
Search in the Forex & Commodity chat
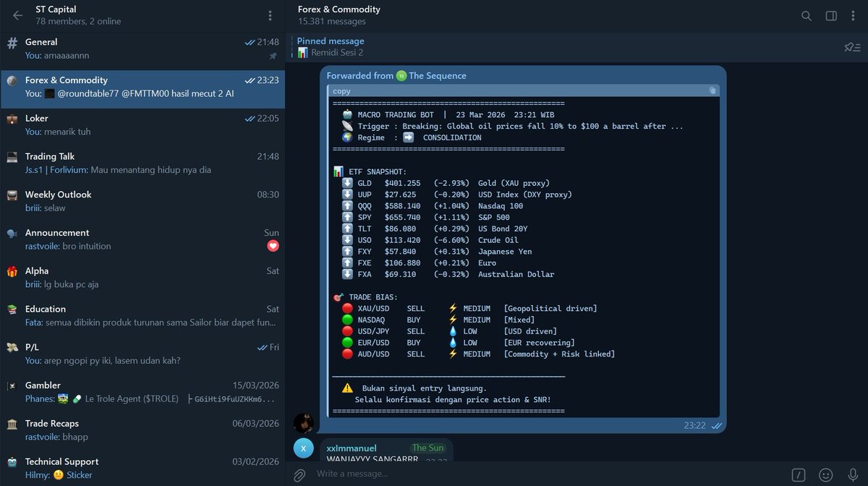[807, 15]
